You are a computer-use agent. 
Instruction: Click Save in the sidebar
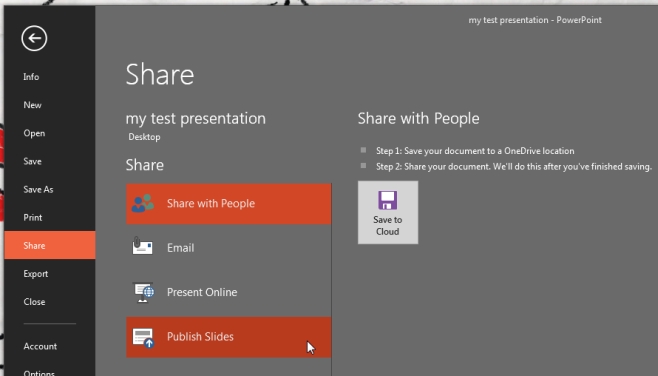click(x=32, y=161)
